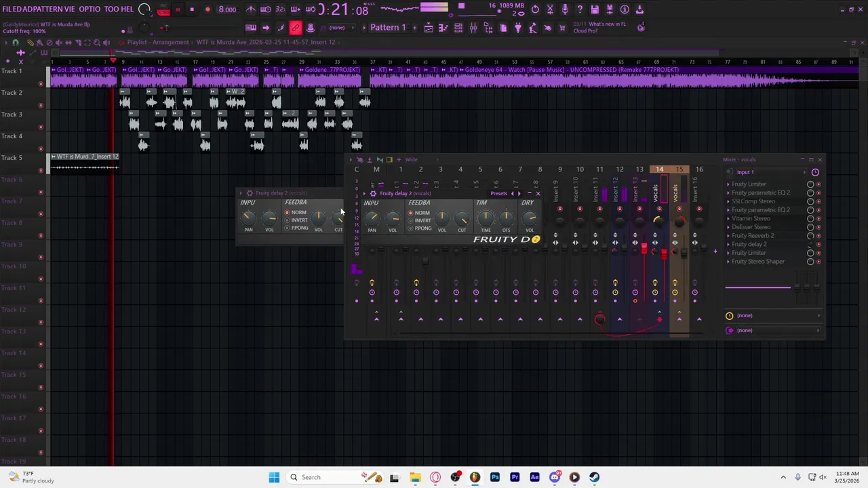Viewport: 868px width, 488px height.
Task: Open the undo history icon
Action: [x=535, y=9]
